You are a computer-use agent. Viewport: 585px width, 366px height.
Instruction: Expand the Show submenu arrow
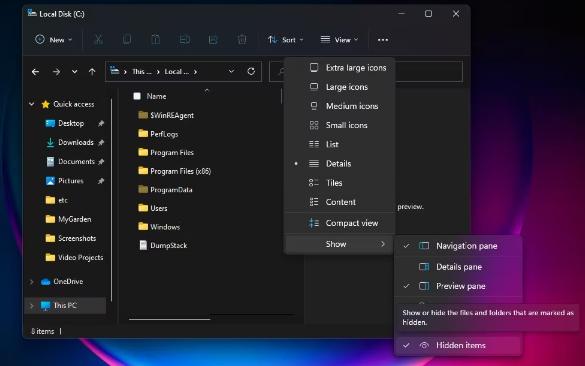[x=382, y=244]
